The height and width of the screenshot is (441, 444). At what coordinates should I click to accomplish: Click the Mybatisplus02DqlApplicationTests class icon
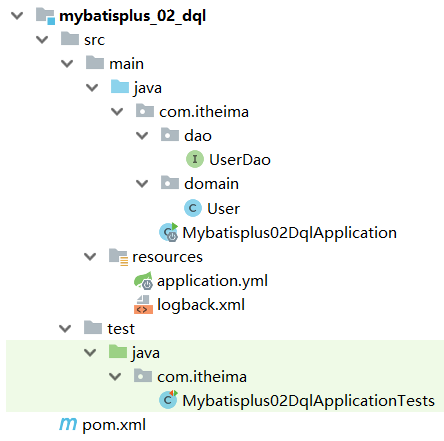[169, 400]
